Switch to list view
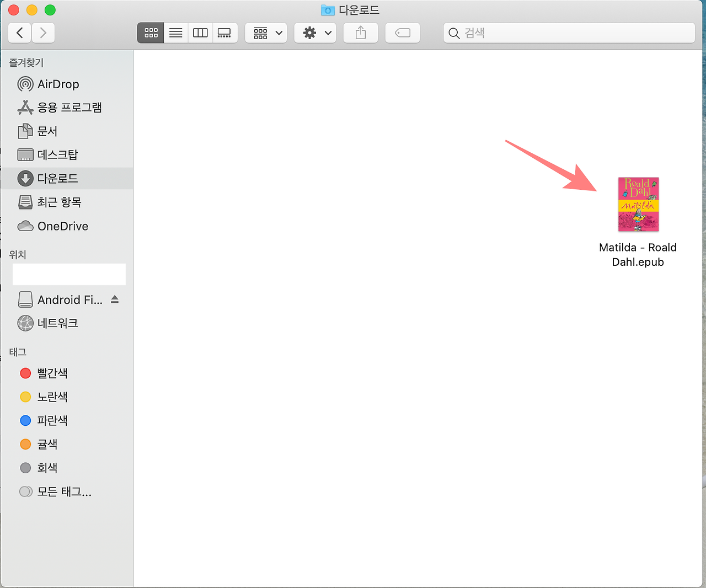 point(176,33)
